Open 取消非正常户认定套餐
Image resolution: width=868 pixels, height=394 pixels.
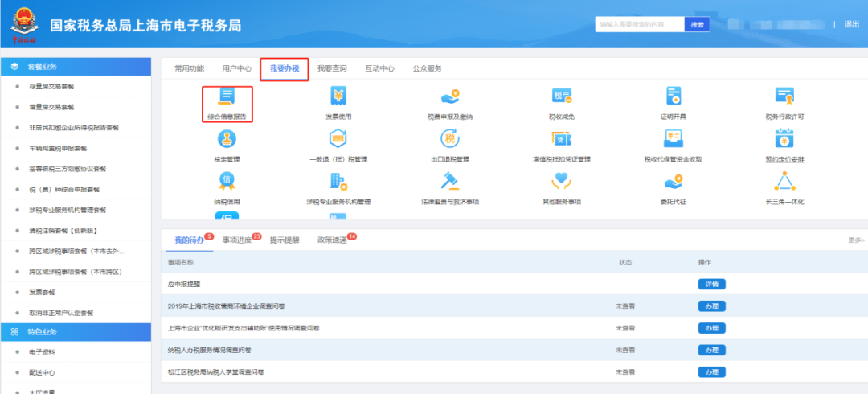coord(61,313)
